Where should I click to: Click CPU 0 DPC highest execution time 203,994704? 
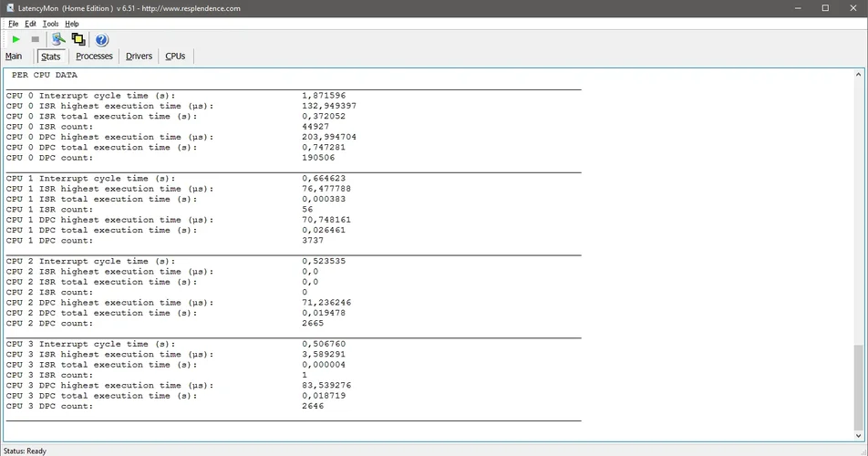point(329,137)
